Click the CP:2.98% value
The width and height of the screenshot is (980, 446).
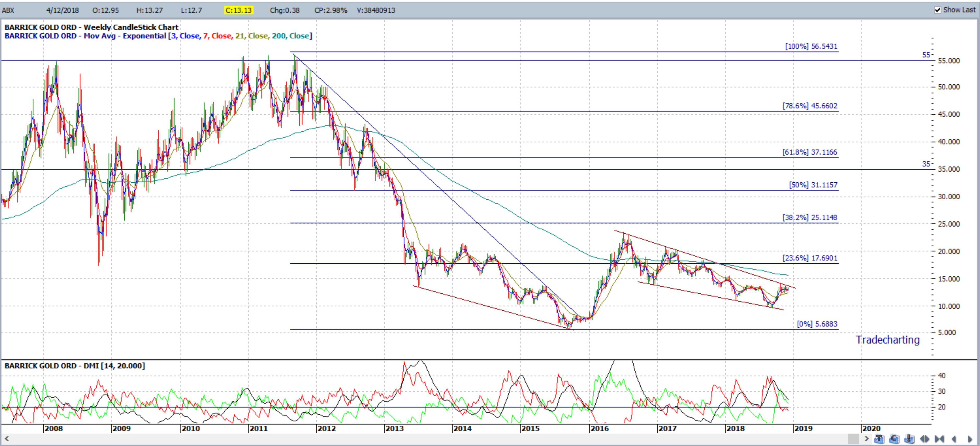coord(330,10)
